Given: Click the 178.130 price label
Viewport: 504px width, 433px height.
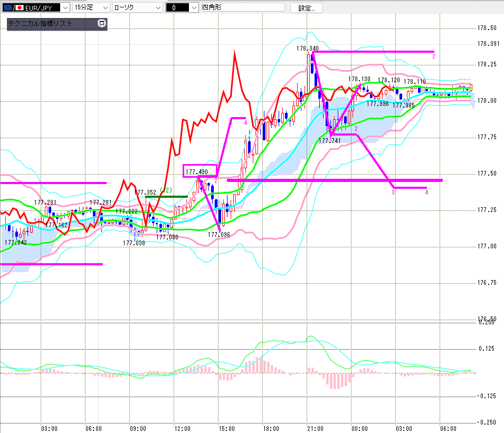Looking at the screenshot, I should 359,79.
